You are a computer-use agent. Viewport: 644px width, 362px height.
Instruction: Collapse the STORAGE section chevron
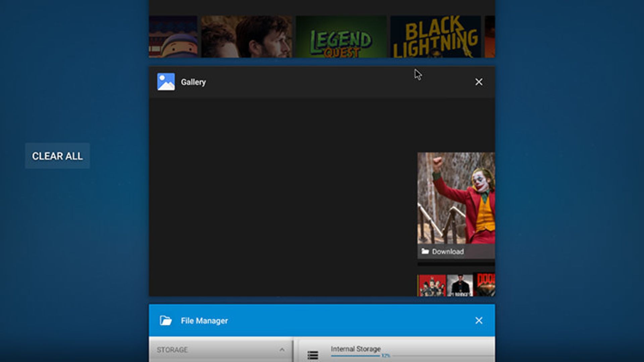(282, 350)
